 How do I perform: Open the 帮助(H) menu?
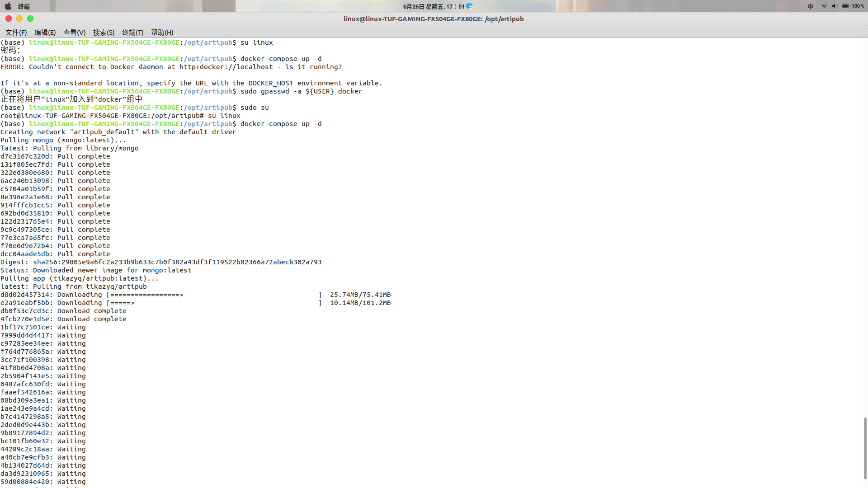point(162,33)
